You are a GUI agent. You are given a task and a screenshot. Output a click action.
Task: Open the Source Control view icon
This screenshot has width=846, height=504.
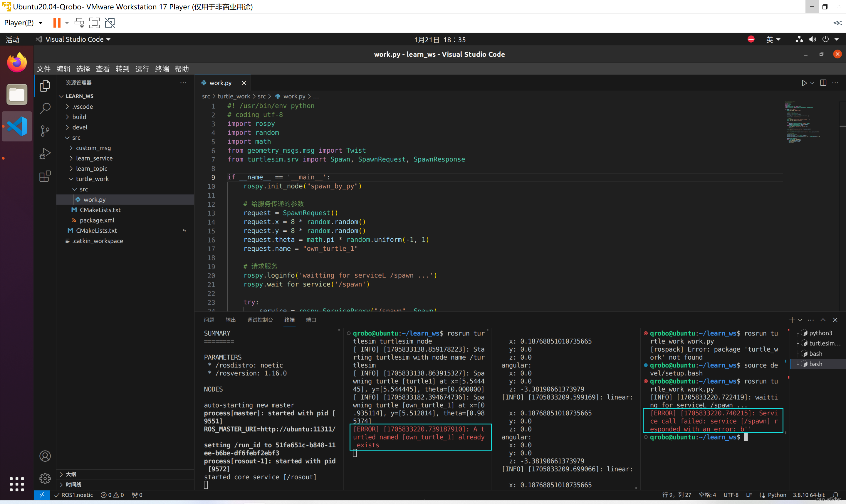click(45, 131)
